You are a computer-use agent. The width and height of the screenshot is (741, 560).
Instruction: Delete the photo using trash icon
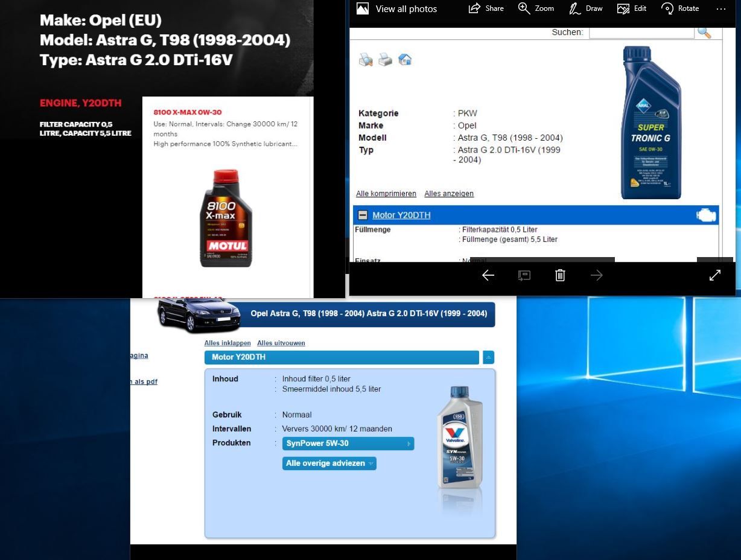coord(560,275)
